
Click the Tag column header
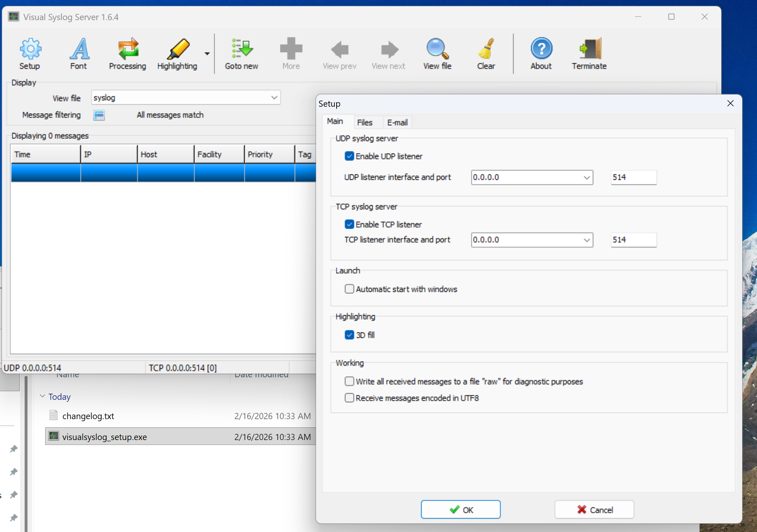click(305, 154)
